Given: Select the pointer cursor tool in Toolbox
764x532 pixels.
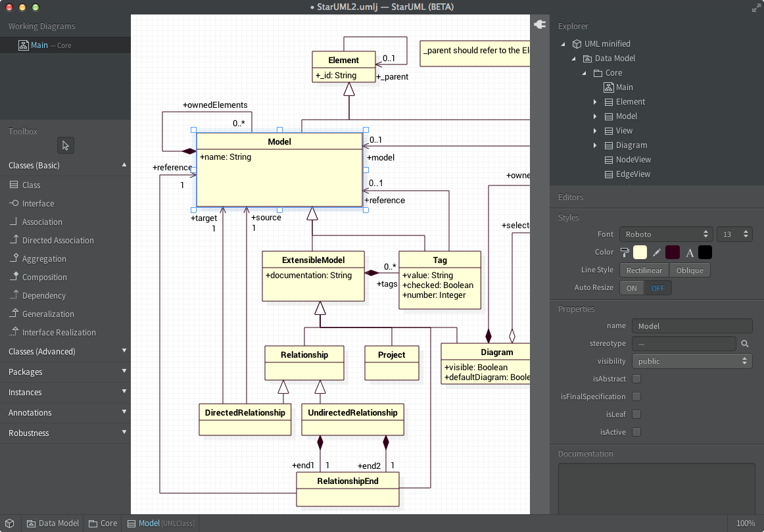Looking at the screenshot, I should click(66, 145).
